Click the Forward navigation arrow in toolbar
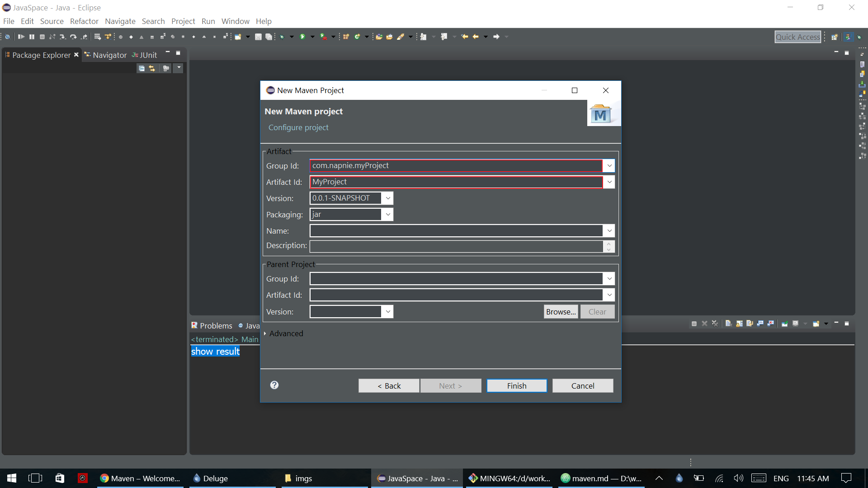Image resolution: width=868 pixels, height=488 pixels. pyautogui.click(x=496, y=37)
